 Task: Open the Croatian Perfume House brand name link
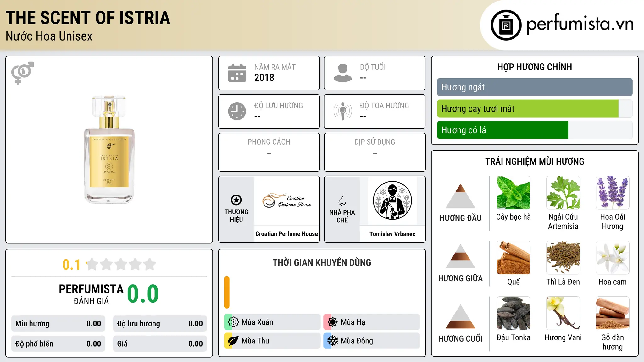point(286,234)
